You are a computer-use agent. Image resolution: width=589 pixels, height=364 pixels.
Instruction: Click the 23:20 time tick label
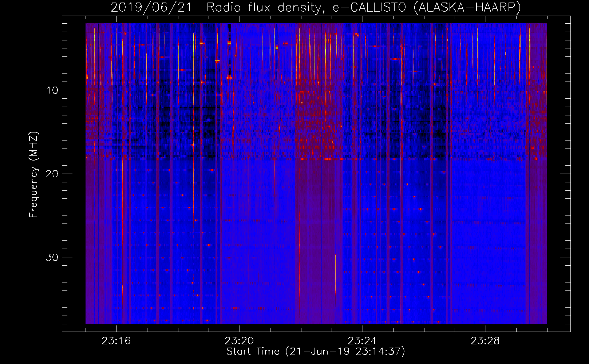[239, 341]
